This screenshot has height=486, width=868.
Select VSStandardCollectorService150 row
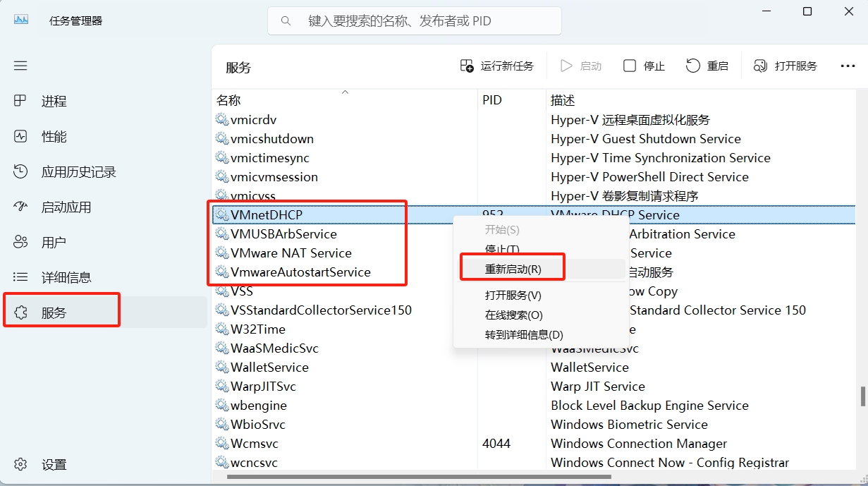click(533, 310)
